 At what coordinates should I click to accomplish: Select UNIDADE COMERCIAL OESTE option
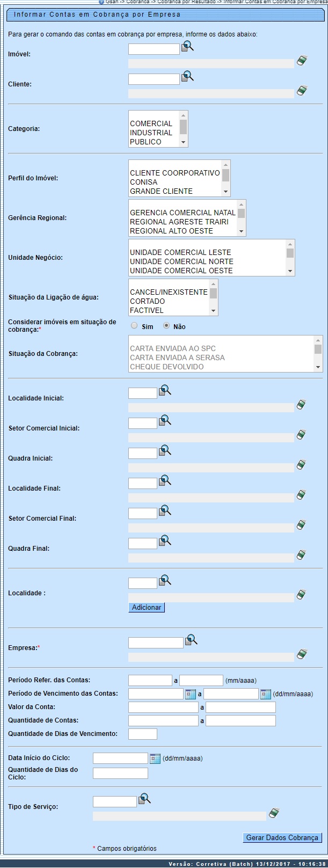181,271
